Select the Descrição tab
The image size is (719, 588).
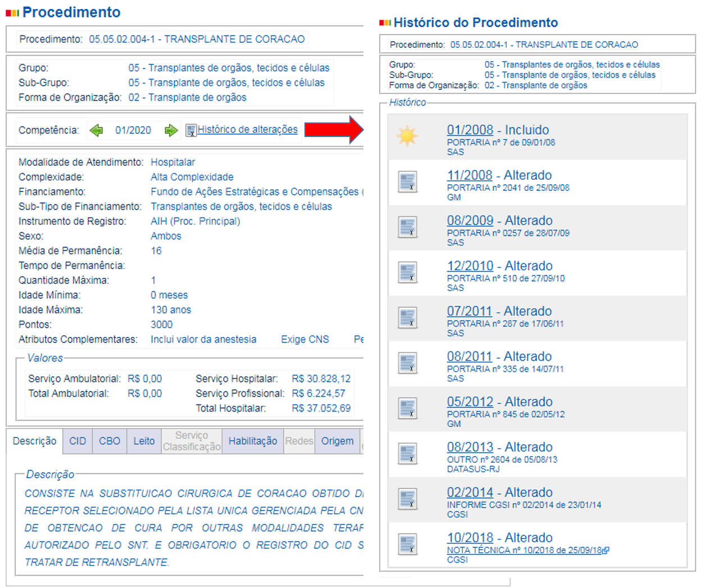click(x=34, y=441)
